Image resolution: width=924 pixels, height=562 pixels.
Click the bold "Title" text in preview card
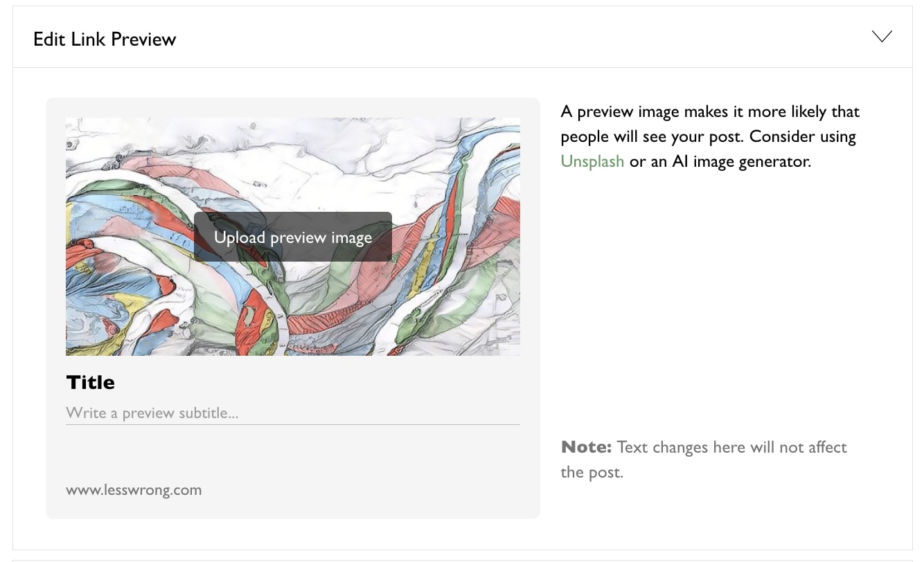(91, 382)
